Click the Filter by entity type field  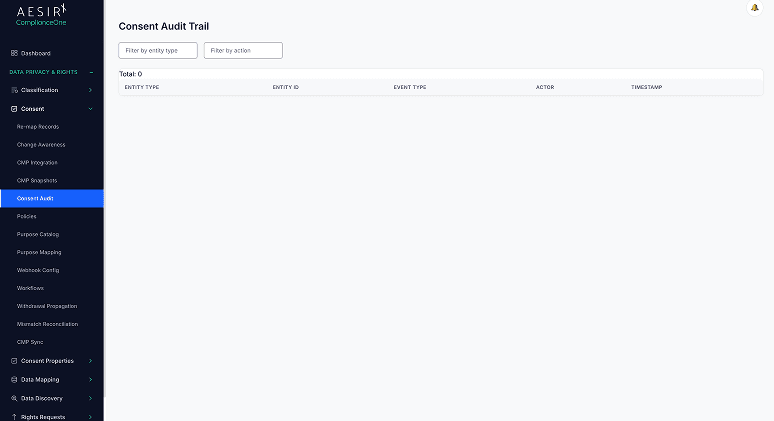click(x=158, y=50)
